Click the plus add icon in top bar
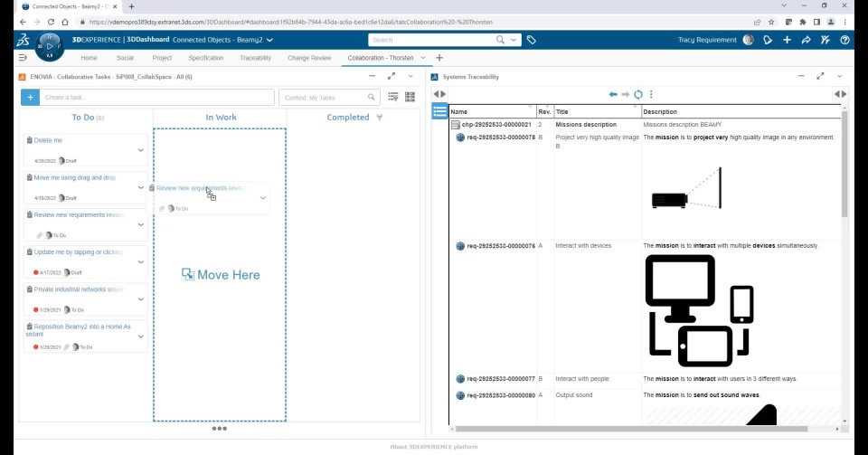868x455 pixels. (x=787, y=40)
